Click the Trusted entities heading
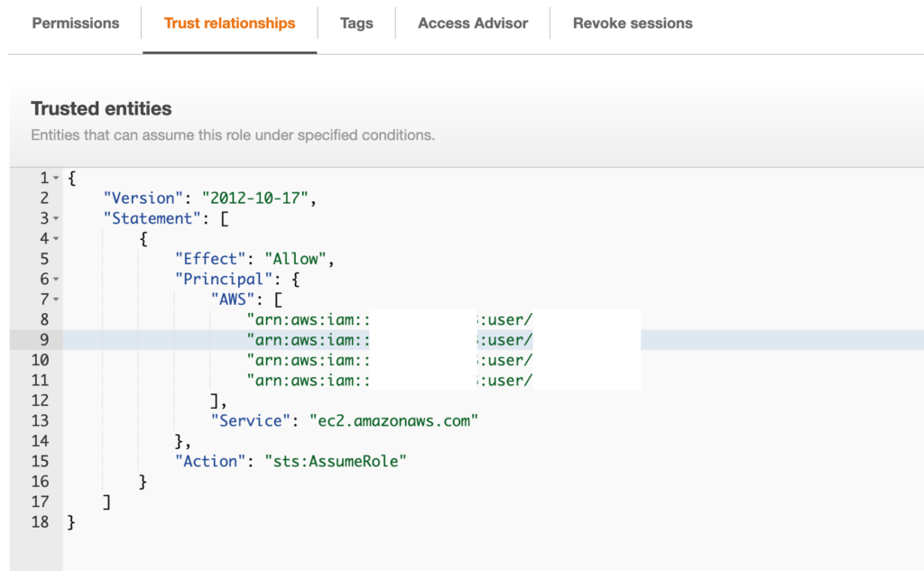Screen dimensions: 924x571 (x=101, y=108)
